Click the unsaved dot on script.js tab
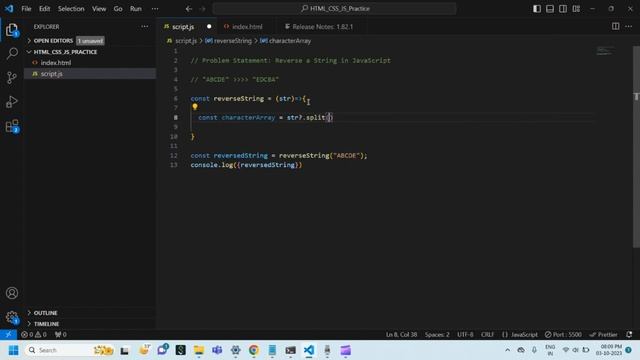This screenshot has width=640, height=360. click(x=209, y=27)
